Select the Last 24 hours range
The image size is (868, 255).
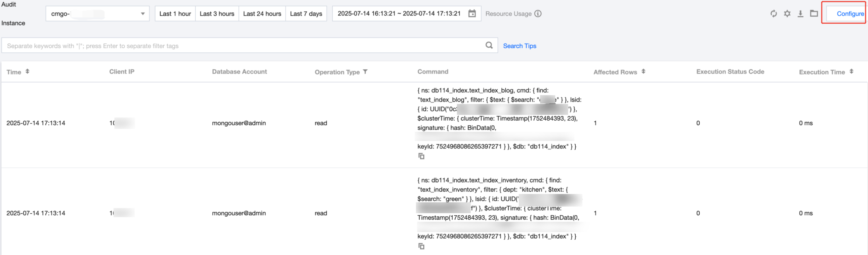tap(262, 14)
